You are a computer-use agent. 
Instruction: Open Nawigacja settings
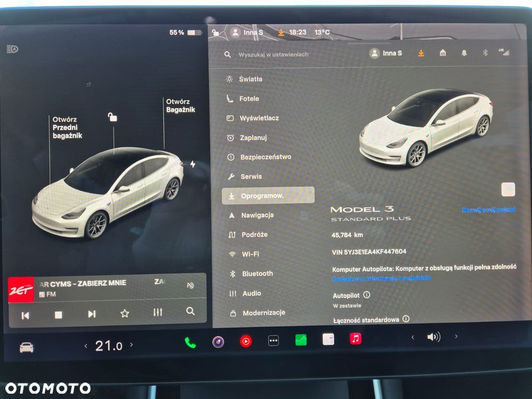tap(252, 215)
